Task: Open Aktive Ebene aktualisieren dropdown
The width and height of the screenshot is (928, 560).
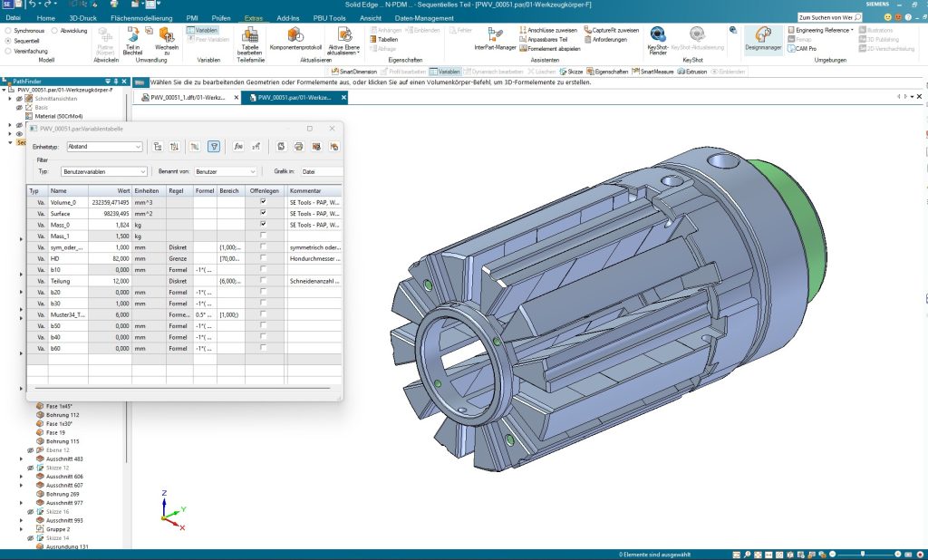Action: pyautogui.click(x=343, y=41)
